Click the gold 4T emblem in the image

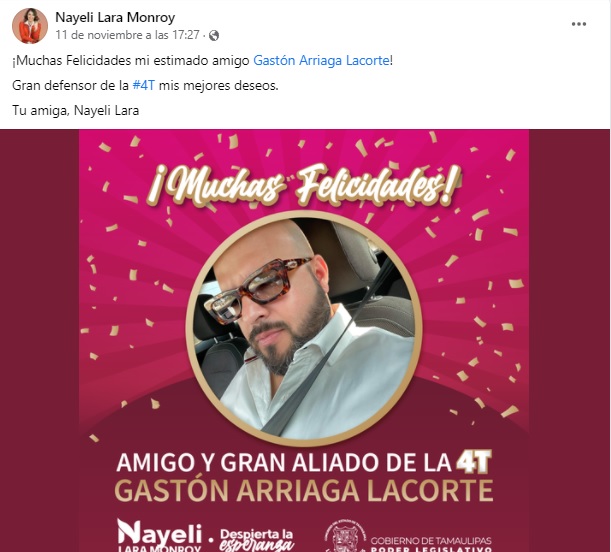pos(474,462)
